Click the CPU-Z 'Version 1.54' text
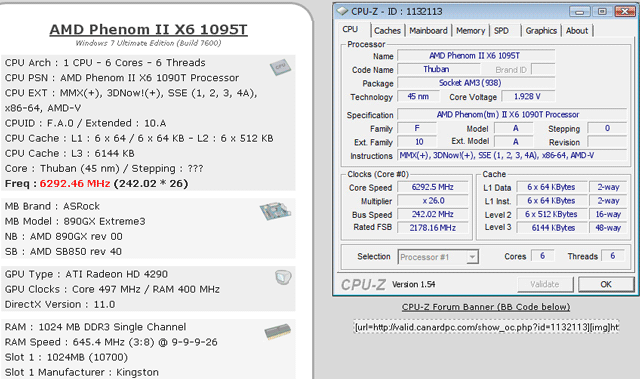The width and height of the screenshot is (640, 379). [x=413, y=284]
